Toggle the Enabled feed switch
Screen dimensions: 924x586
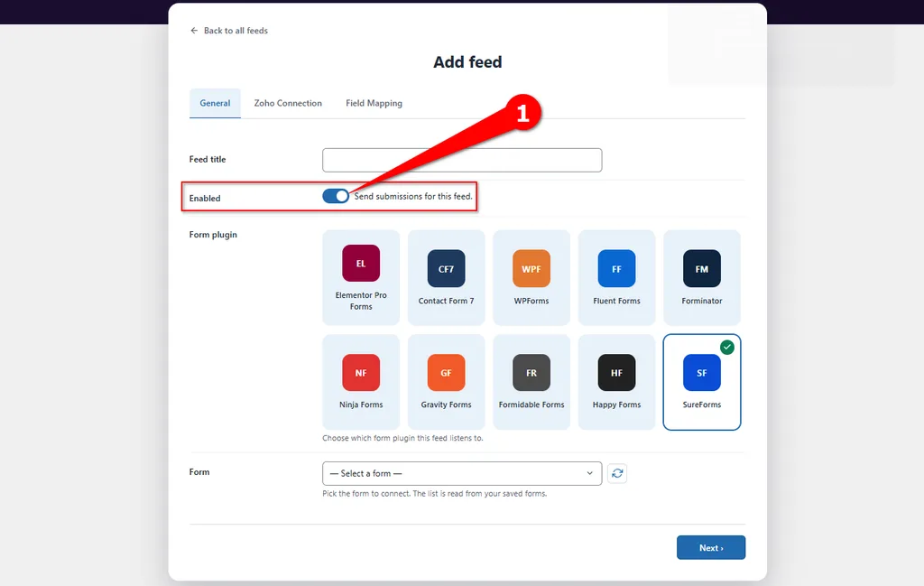pyautogui.click(x=336, y=196)
